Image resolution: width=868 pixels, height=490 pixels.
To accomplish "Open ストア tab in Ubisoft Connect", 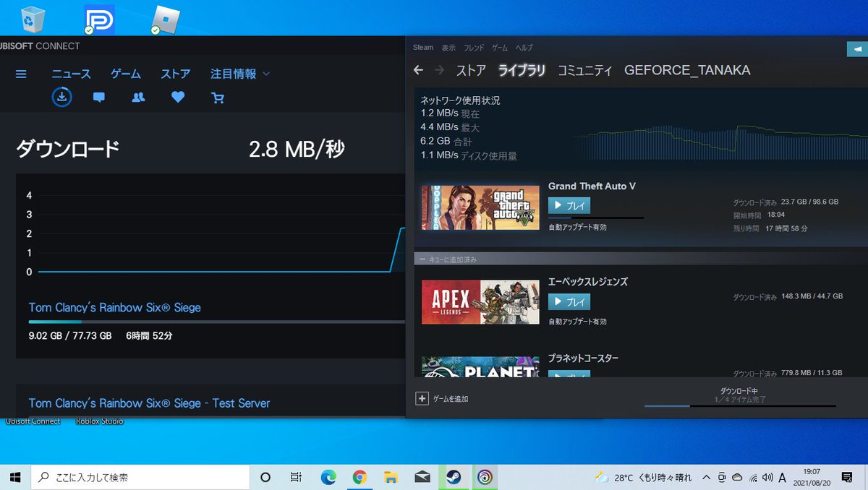I will coord(176,74).
